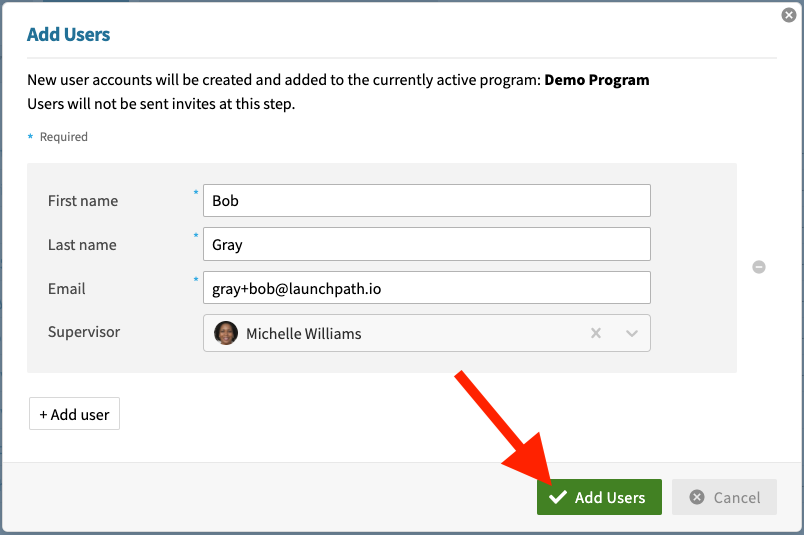Viewport: 804px width, 535px height.
Task: Expand the Supervisor dropdown chevron
Action: click(x=632, y=333)
